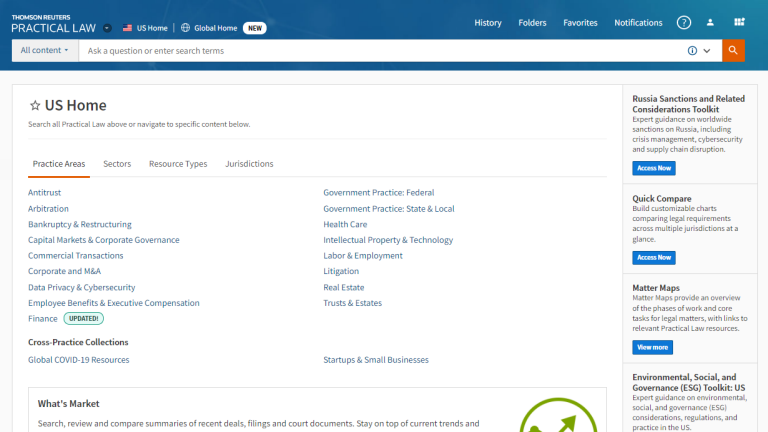768x432 pixels.
Task: Open Notifications in the top navigation
Action: (638, 23)
